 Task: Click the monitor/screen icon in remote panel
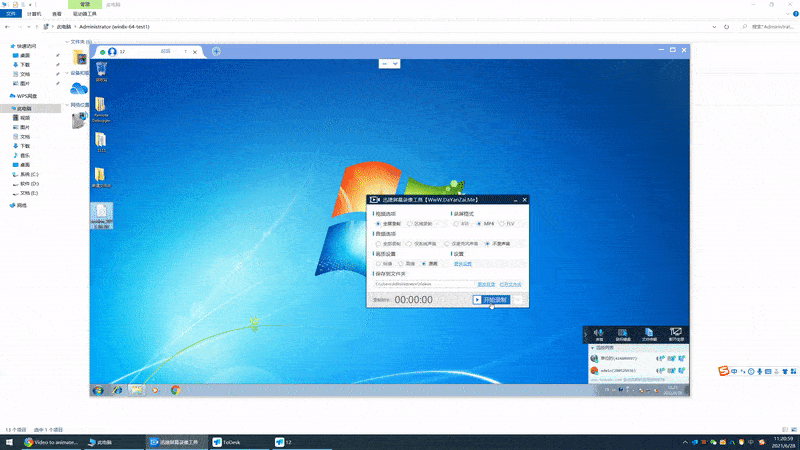click(x=676, y=334)
